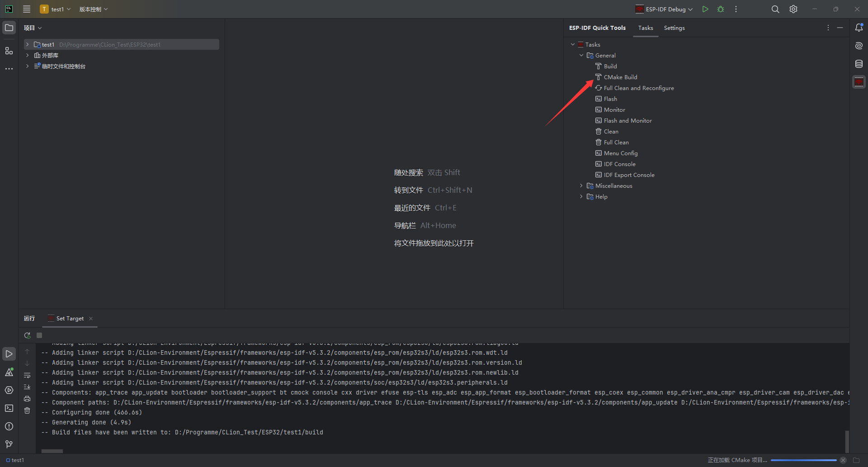Open the 项目 view dropdown
This screenshot has width=868, height=467.
(33, 28)
